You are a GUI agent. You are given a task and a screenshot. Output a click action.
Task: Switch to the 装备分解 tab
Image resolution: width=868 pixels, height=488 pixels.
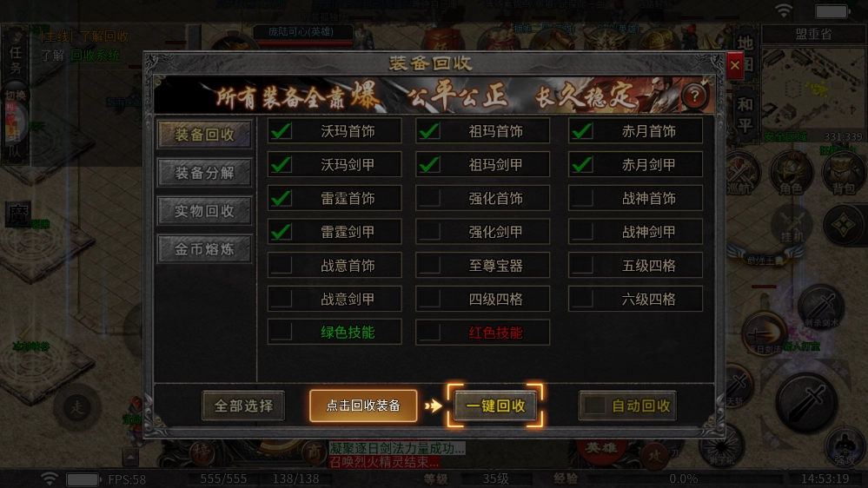tap(205, 173)
